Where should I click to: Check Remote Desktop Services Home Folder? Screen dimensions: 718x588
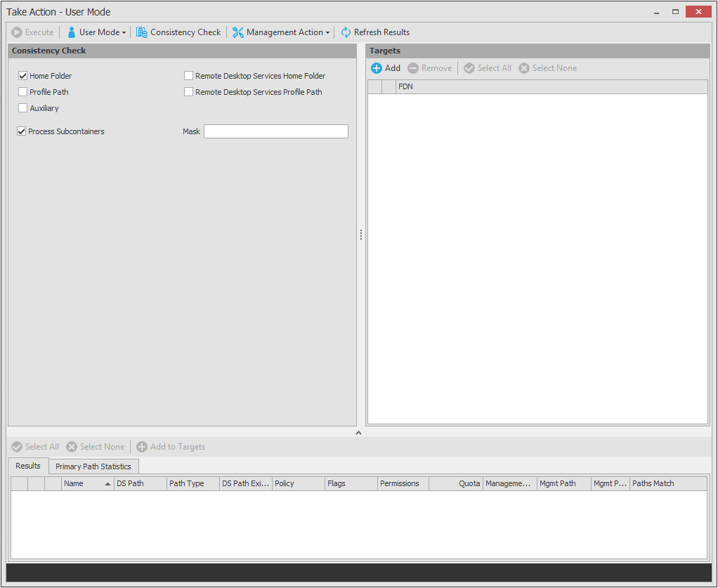click(189, 76)
